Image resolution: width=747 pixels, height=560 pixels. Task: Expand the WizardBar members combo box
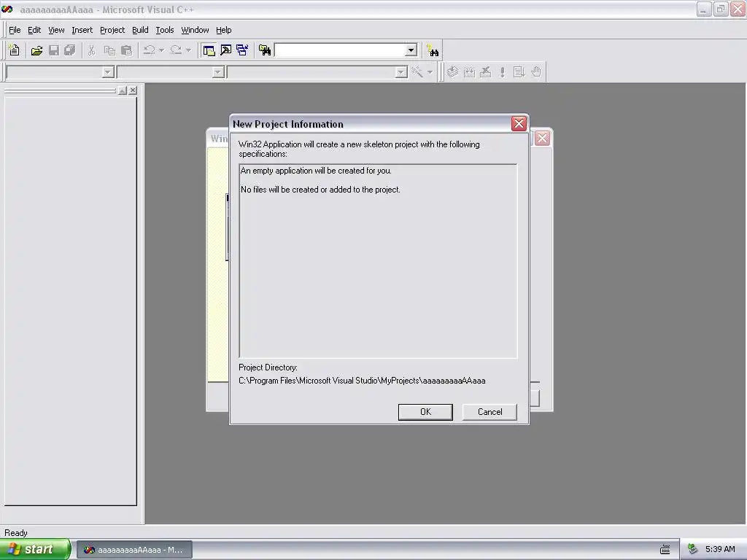401,72
